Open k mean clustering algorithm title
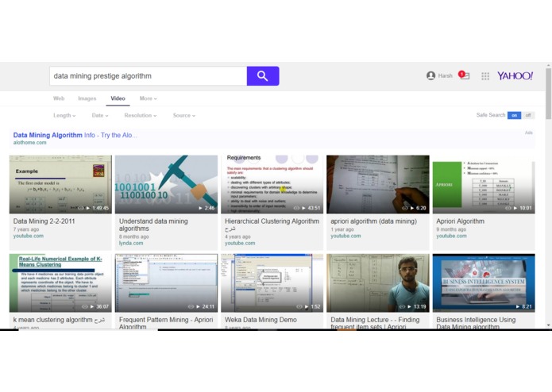The image size is (552, 392). point(59,320)
